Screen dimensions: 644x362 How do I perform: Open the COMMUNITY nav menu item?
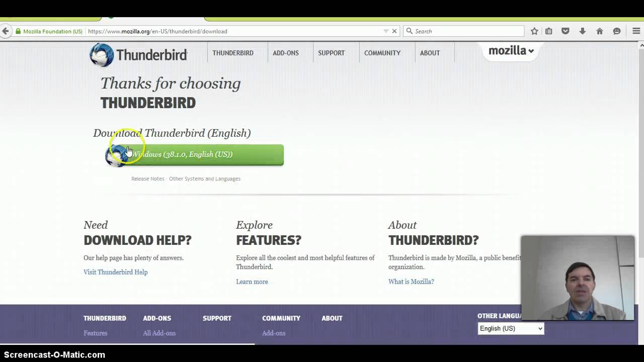pyautogui.click(x=382, y=53)
